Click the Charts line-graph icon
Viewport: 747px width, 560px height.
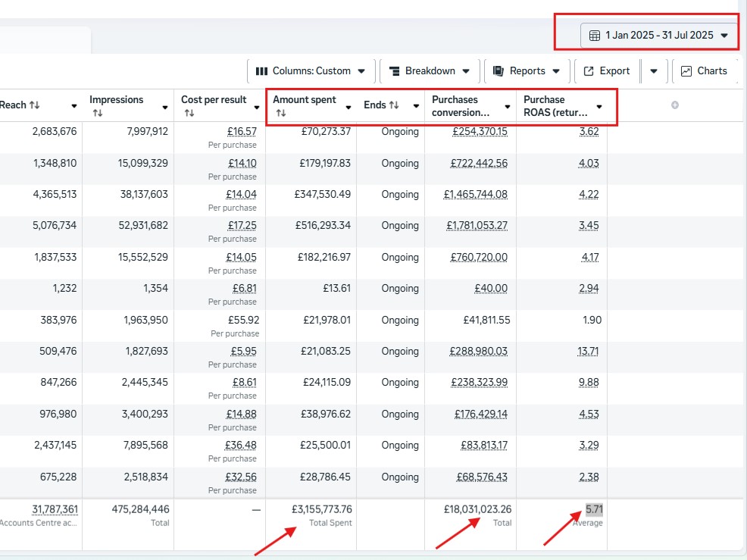686,71
